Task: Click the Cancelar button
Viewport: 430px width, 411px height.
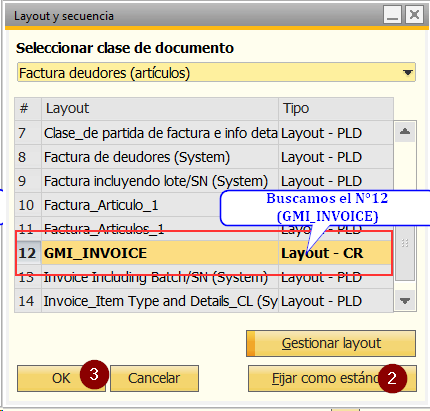Action: click(x=154, y=378)
